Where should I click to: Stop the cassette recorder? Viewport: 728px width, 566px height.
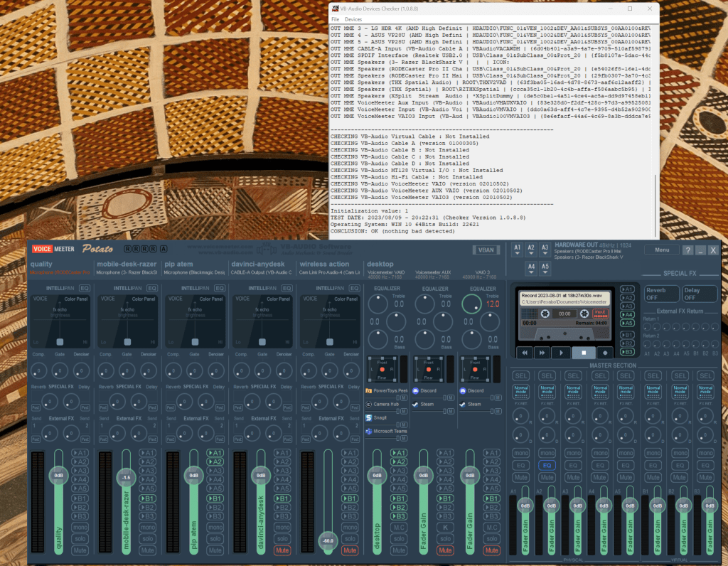click(x=584, y=353)
